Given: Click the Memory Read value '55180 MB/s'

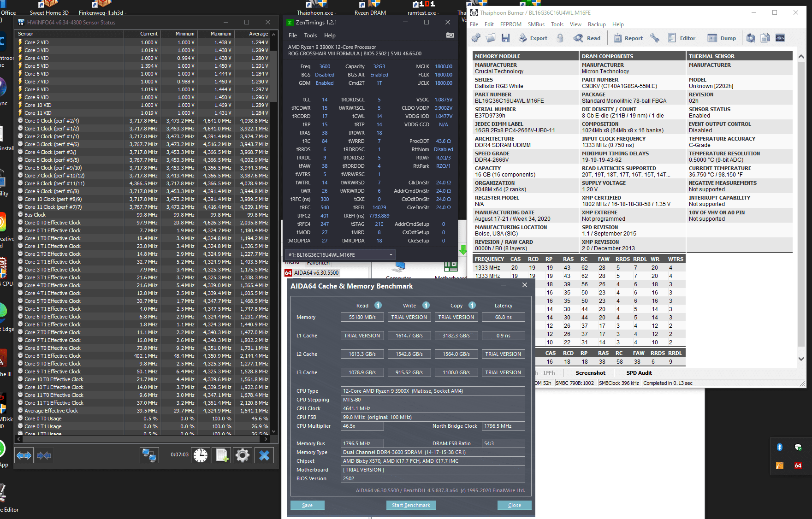Looking at the screenshot, I should click(362, 317).
